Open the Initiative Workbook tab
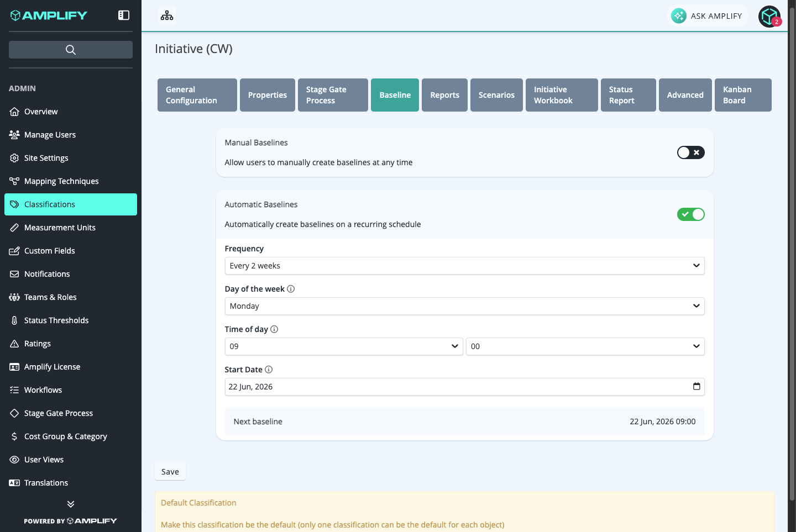This screenshot has width=796, height=532. click(562, 95)
